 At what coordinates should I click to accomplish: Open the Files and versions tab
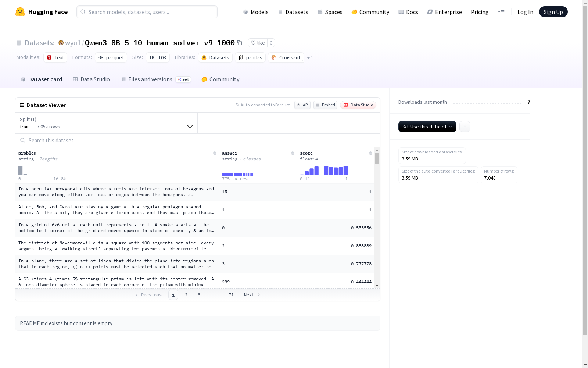(x=155, y=79)
